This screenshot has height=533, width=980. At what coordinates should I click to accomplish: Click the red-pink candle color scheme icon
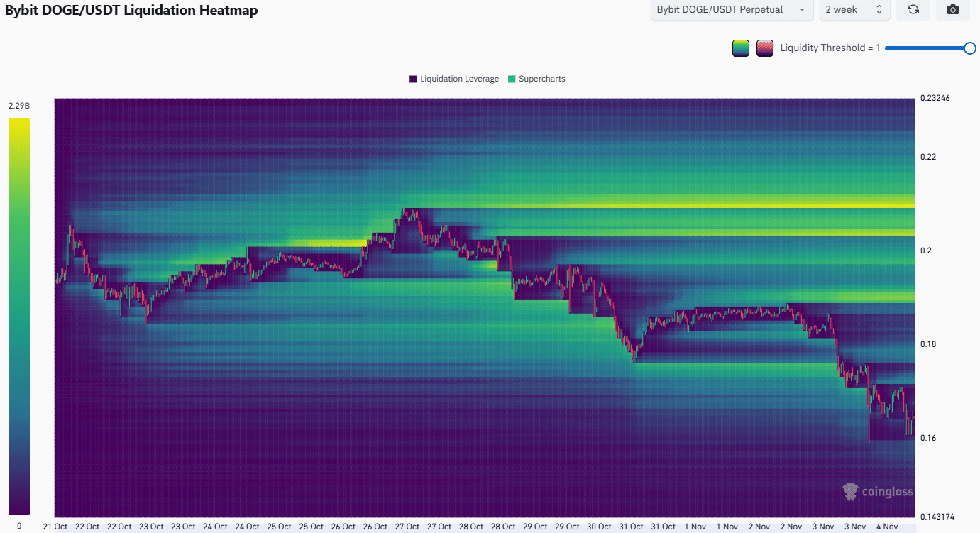764,48
